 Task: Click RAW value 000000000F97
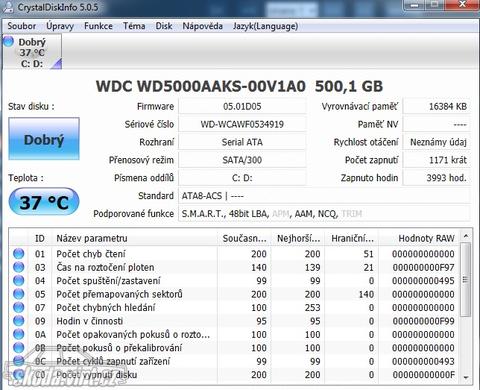pos(423,267)
